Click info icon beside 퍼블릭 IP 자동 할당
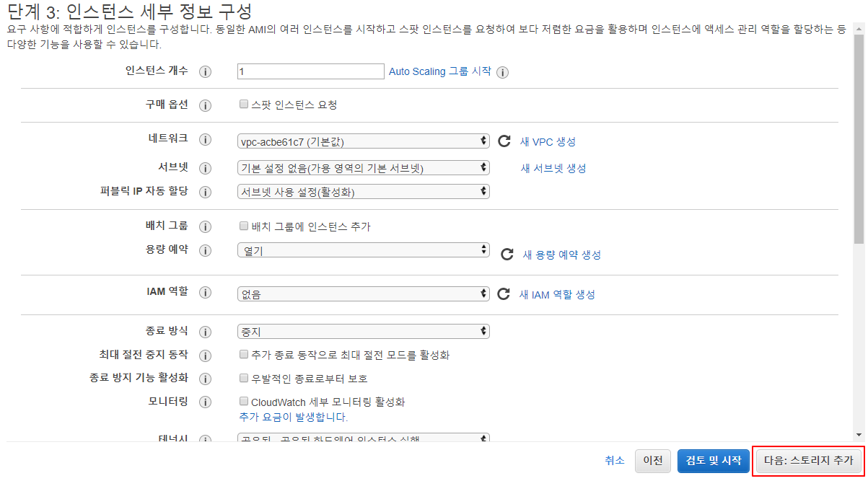868x481 pixels. pos(205,193)
